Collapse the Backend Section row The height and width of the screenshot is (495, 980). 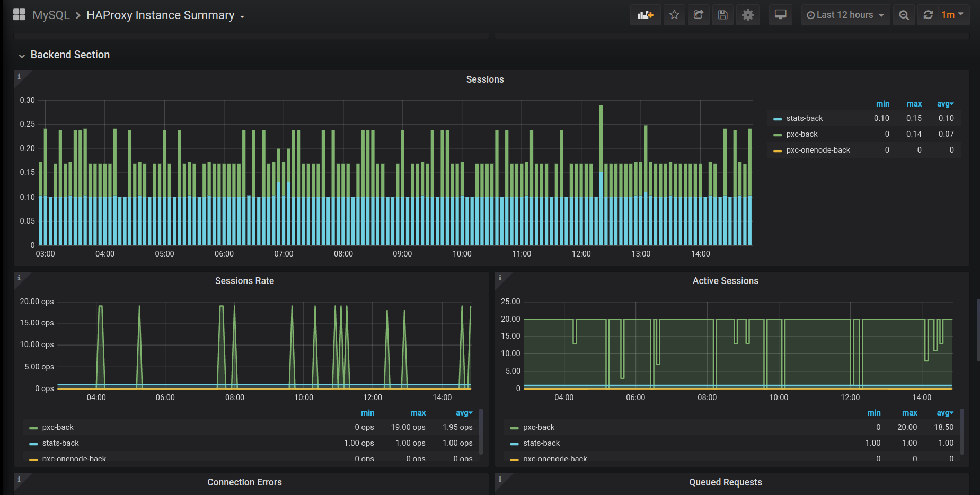pyautogui.click(x=69, y=55)
